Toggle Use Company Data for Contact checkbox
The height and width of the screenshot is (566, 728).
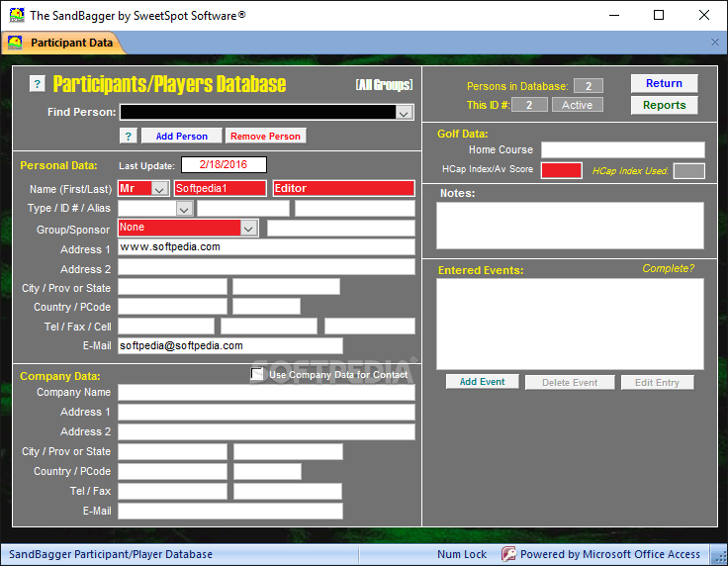(x=257, y=374)
